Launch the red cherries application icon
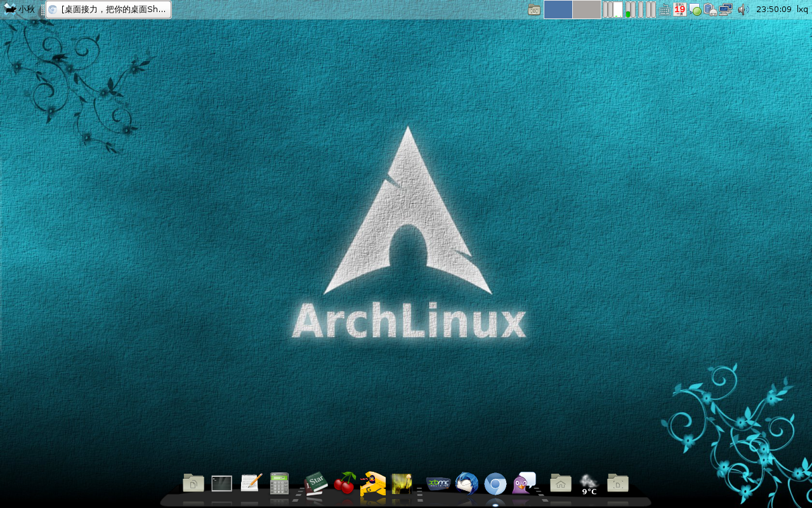Screen dimensions: 812x508 tap(345, 483)
